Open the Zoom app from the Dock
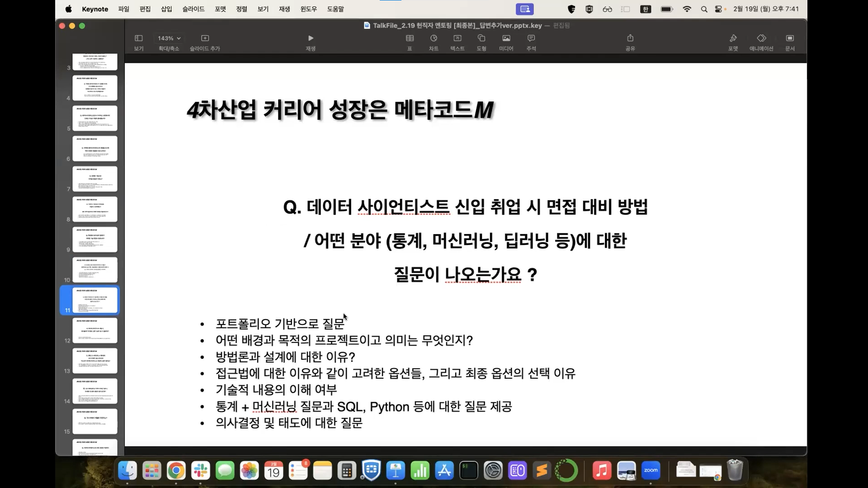Screen dimensions: 868x488 point(651,471)
